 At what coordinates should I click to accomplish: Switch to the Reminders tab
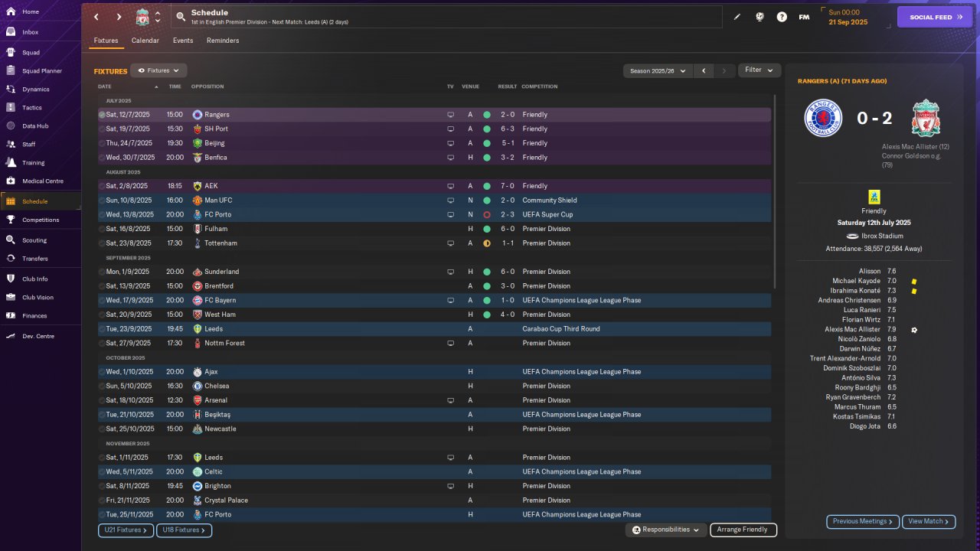tap(223, 41)
